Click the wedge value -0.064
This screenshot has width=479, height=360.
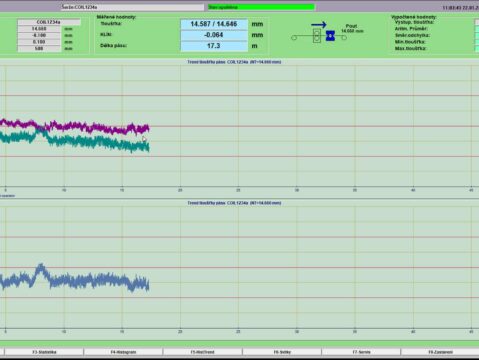214,35
